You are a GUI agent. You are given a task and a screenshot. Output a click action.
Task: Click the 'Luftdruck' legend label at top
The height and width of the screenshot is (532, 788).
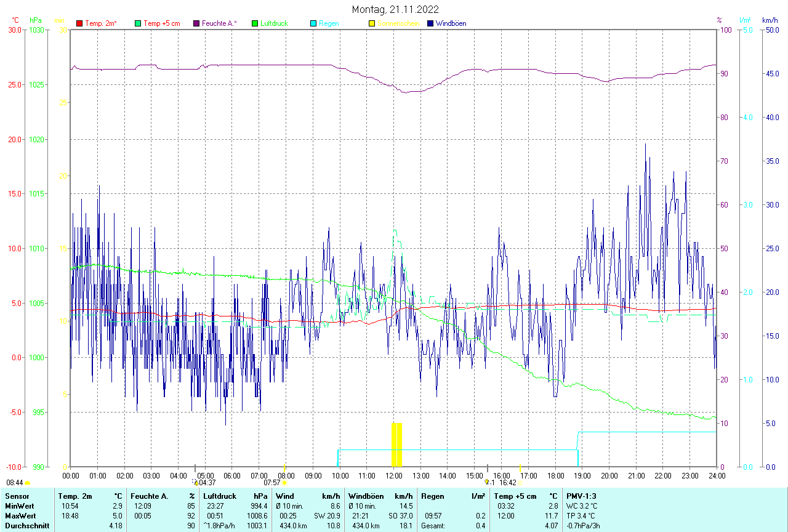[275, 23]
